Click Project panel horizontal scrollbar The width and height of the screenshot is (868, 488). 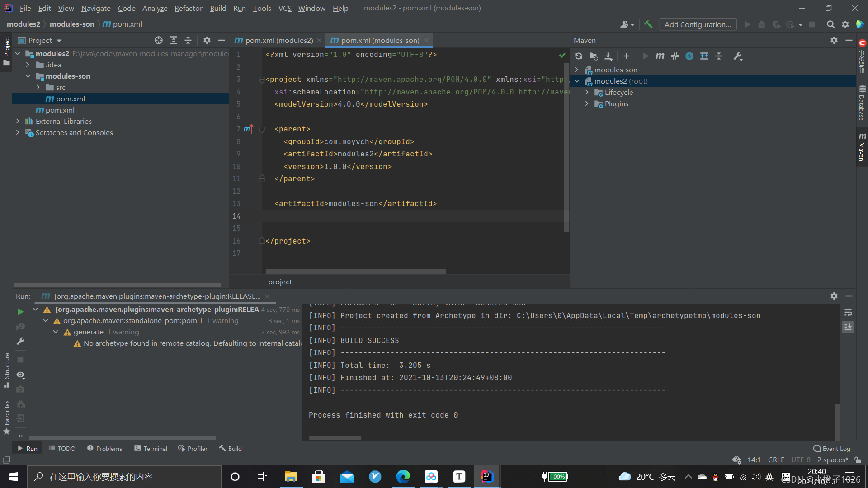[118, 285]
